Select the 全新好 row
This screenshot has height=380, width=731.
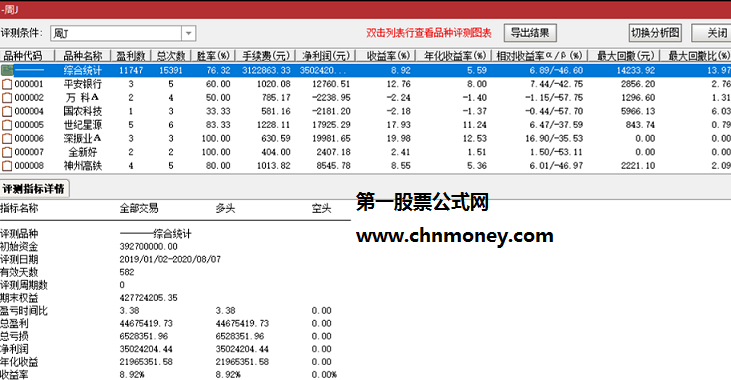(x=366, y=152)
